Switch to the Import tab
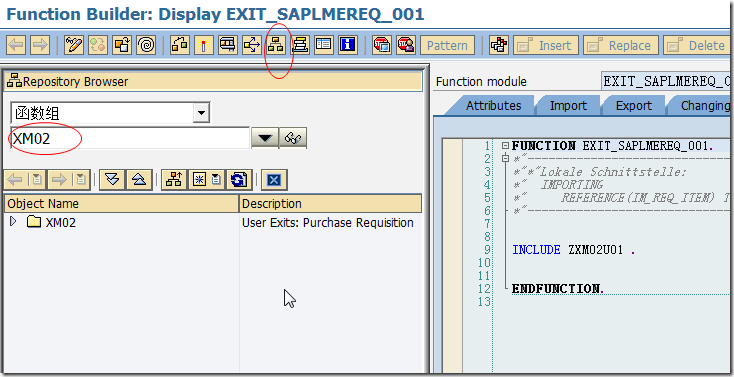Image resolution: width=734 pixels, height=377 pixels. coord(568,106)
